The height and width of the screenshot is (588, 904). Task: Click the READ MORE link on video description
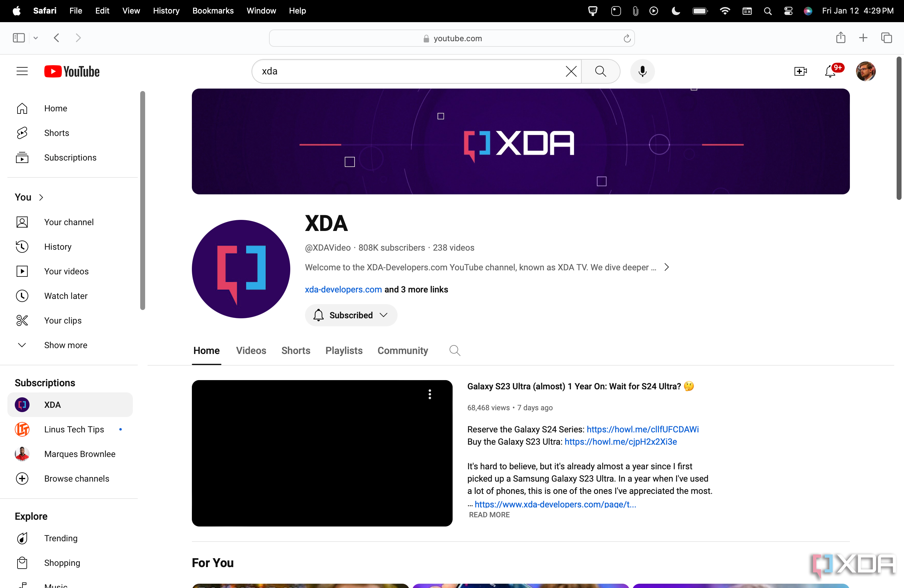point(489,515)
